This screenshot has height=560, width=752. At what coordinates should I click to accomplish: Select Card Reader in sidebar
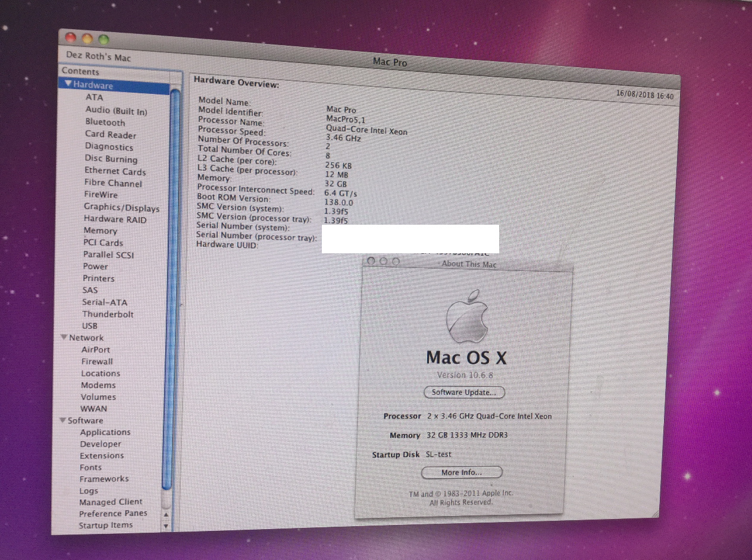coord(111,134)
